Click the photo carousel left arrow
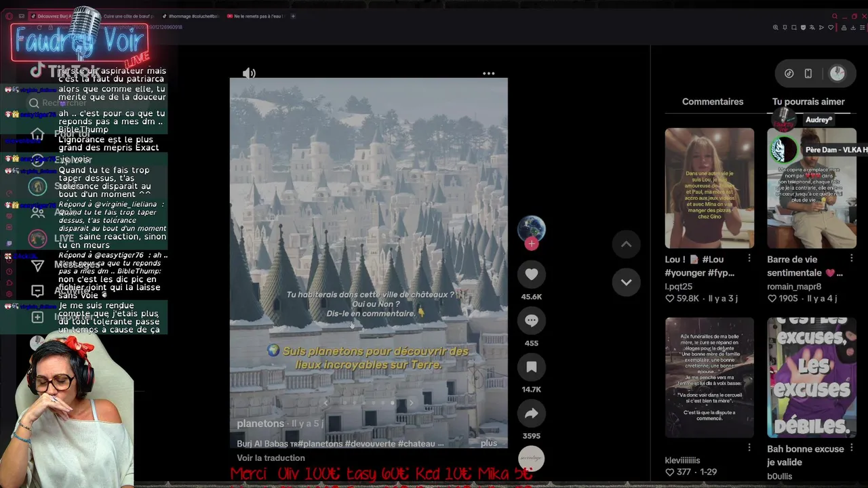868x488 pixels. coord(325,403)
